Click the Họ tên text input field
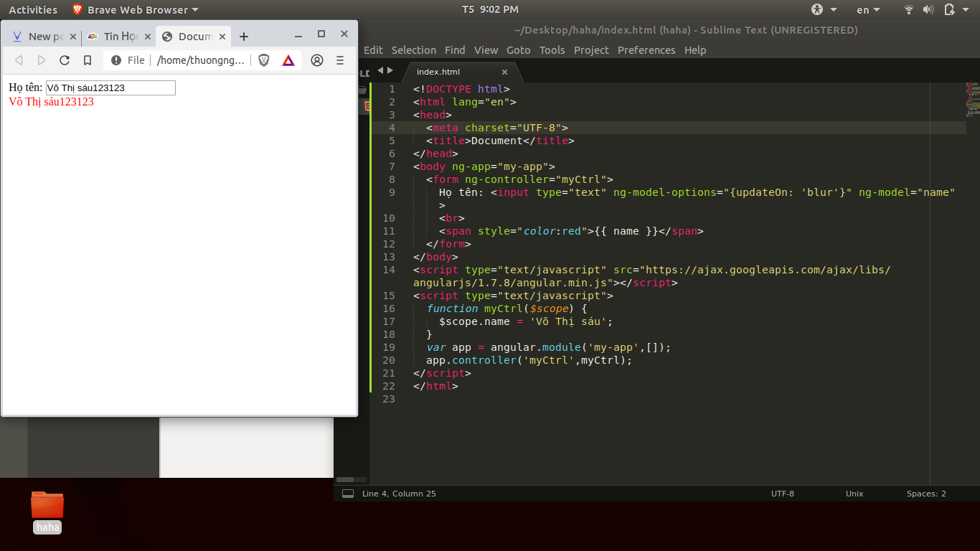This screenshot has height=551, width=980. (110, 88)
